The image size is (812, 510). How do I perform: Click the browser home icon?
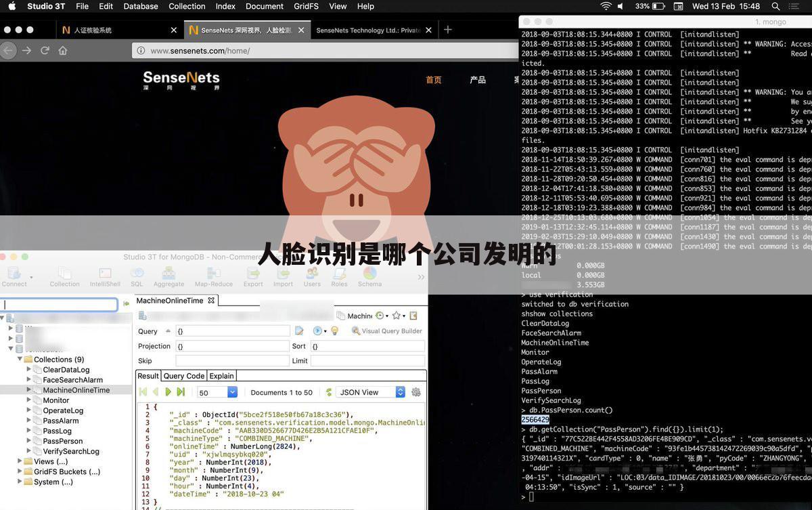(63, 50)
